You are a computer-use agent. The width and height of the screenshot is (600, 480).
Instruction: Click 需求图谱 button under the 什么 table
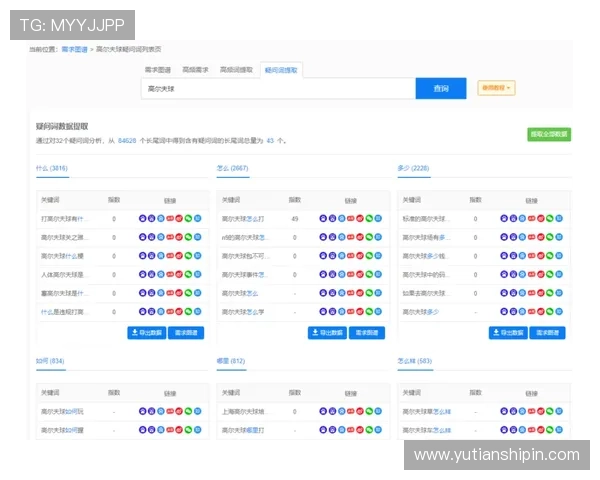pyautogui.click(x=186, y=333)
